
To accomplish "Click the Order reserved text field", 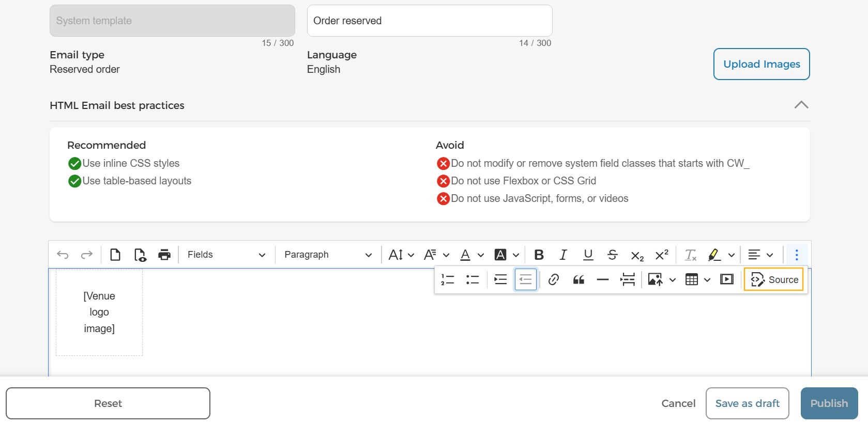I will click(x=430, y=21).
